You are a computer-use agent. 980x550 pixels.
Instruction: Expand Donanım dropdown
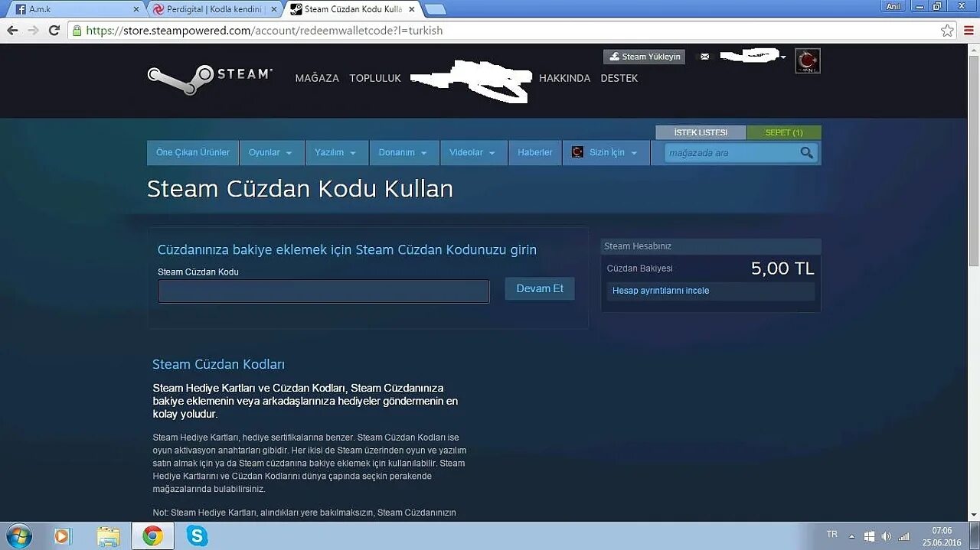point(403,152)
